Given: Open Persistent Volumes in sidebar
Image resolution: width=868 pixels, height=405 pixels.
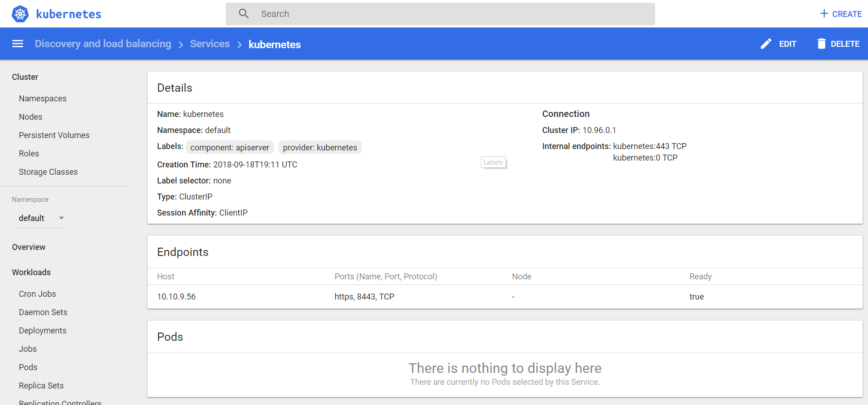Looking at the screenshot, I should (x=54, y=135).
